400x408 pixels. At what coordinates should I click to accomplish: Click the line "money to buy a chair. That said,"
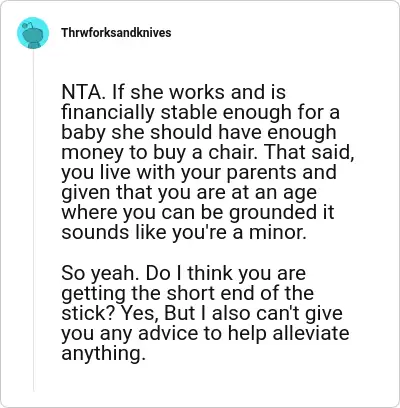tap(208, 152)
